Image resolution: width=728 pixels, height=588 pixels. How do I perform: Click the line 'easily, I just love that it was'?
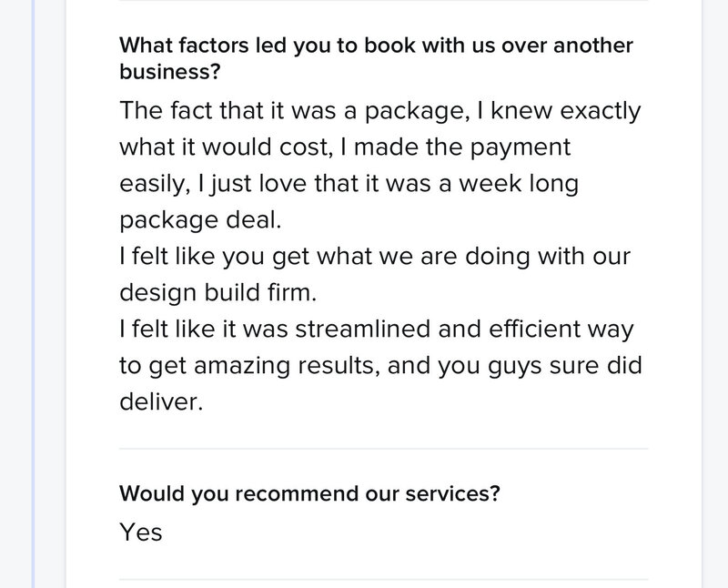[x=349, y=185]
